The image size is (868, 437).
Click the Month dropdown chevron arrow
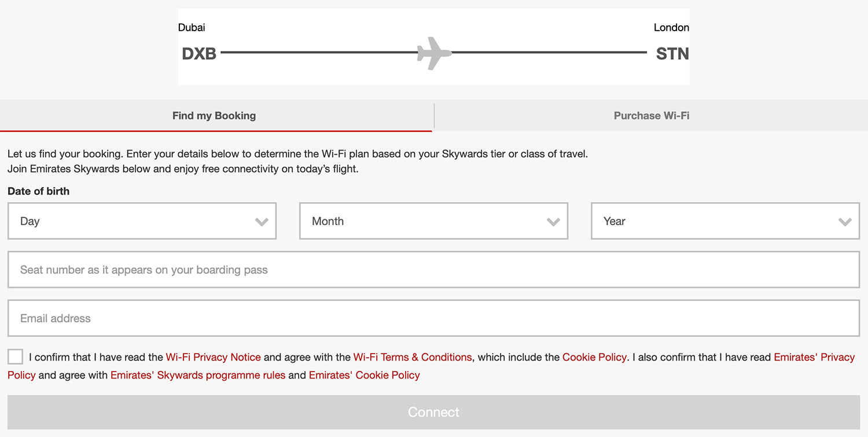(553, 222)
